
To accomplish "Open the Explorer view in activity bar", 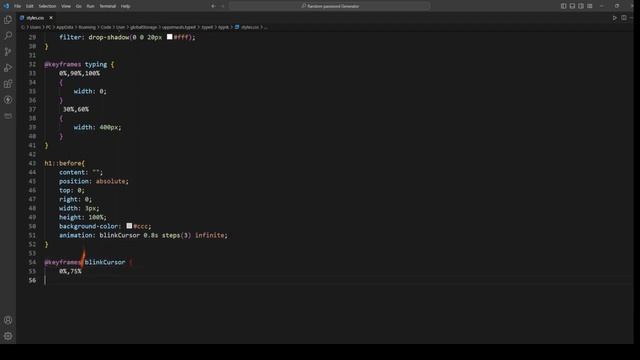I will pyautogui.click(x=8, y=20).
